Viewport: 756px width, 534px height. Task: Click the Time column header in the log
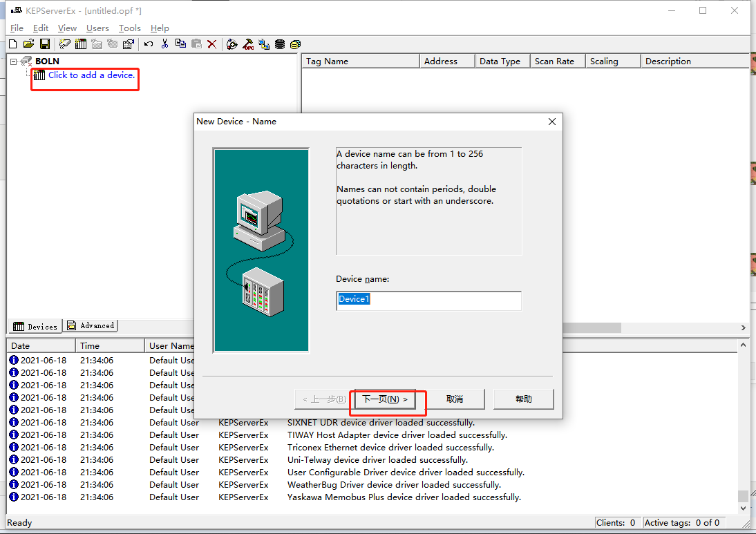click(110, 345)
